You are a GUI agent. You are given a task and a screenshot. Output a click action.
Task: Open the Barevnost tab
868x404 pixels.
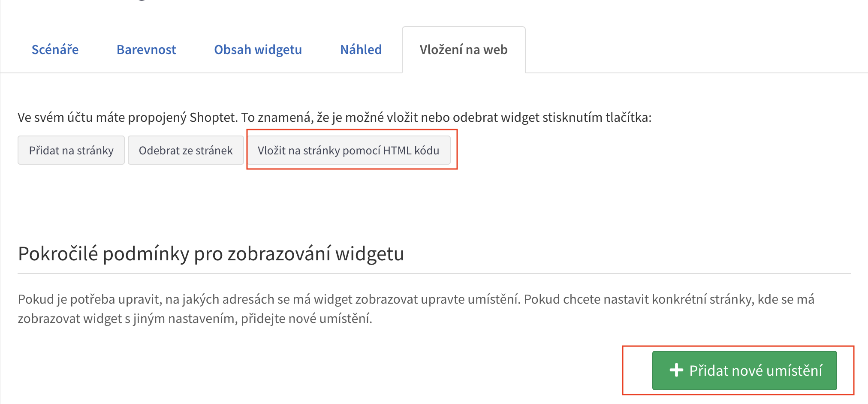[146, 50]
